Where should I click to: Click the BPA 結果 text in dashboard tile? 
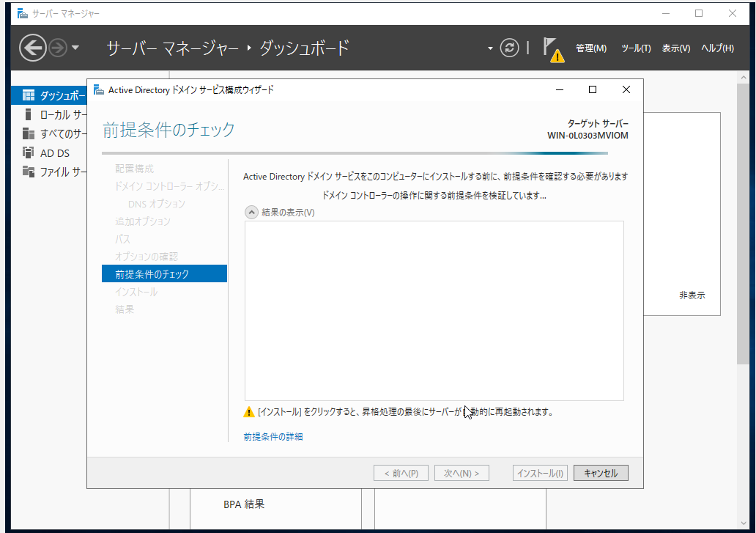pyautogui.click(x=244, y=504)
